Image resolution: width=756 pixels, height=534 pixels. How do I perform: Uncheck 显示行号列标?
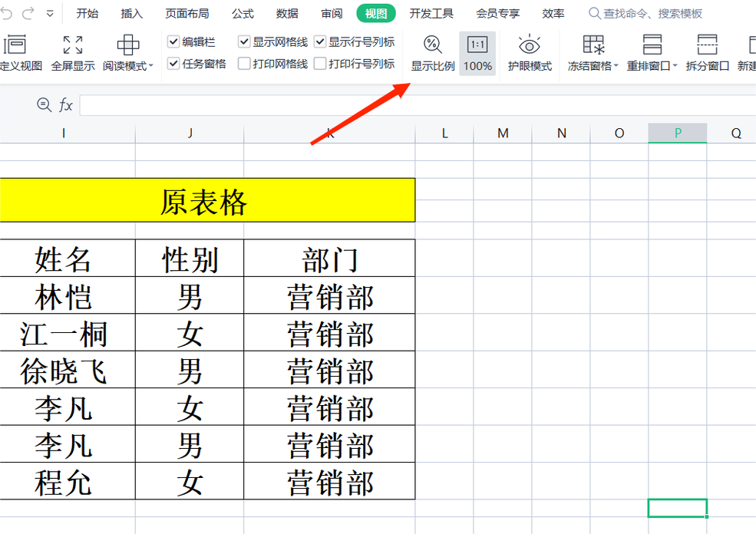(x=320, y=42)
